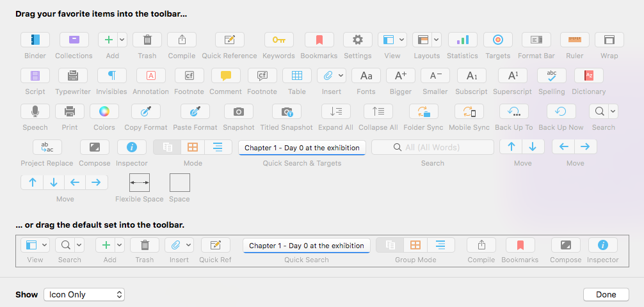This screenshot has height=307, width=644.
Task: Toggle corkboard segment in Group Mode control
Action: [415, 245]
